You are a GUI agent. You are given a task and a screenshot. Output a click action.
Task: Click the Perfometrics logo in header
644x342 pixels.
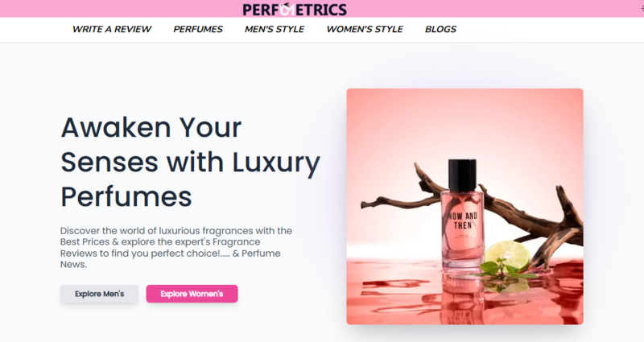click(x=295, y=9)
